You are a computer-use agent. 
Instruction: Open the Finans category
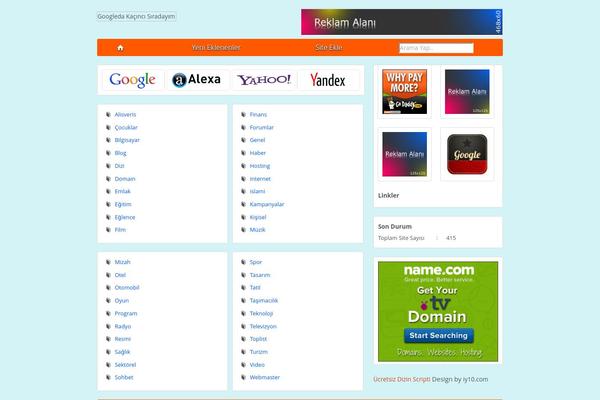click(258, 114)
